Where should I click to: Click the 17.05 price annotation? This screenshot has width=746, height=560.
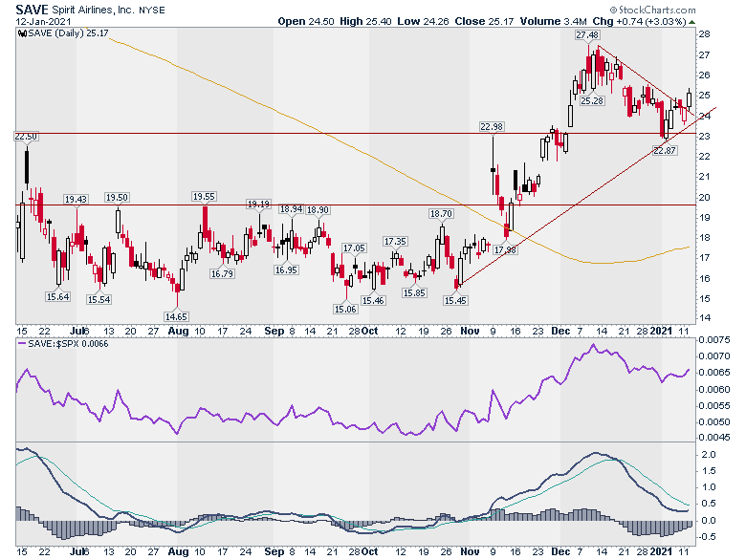(355, 248)
